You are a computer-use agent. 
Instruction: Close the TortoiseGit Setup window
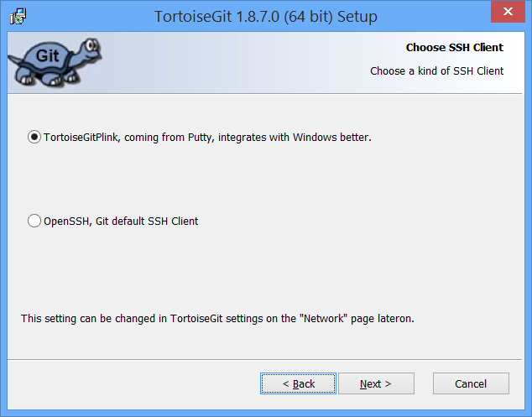[x=508, y=12]
